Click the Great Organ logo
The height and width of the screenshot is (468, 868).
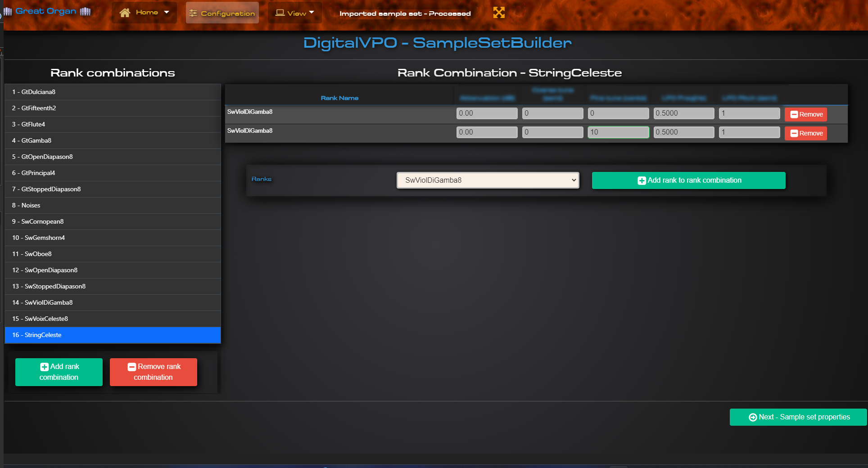tap(47, 11)
